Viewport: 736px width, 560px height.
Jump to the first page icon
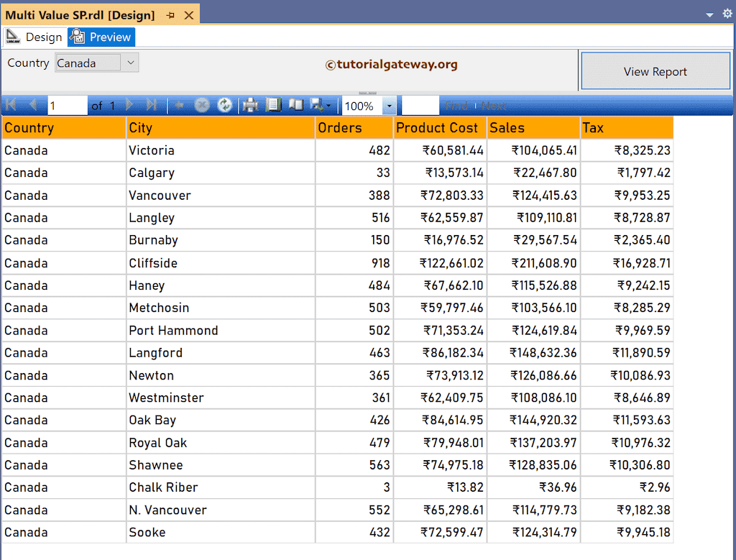click(10, 105)
